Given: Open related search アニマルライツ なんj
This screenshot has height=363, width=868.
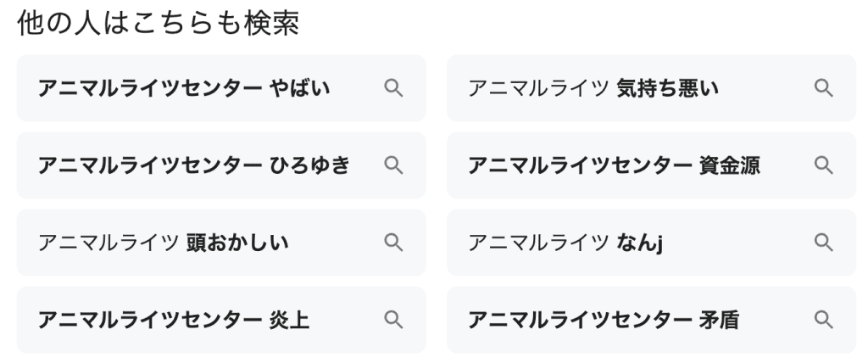Looking at the screenshot, I should pos(565,243).
